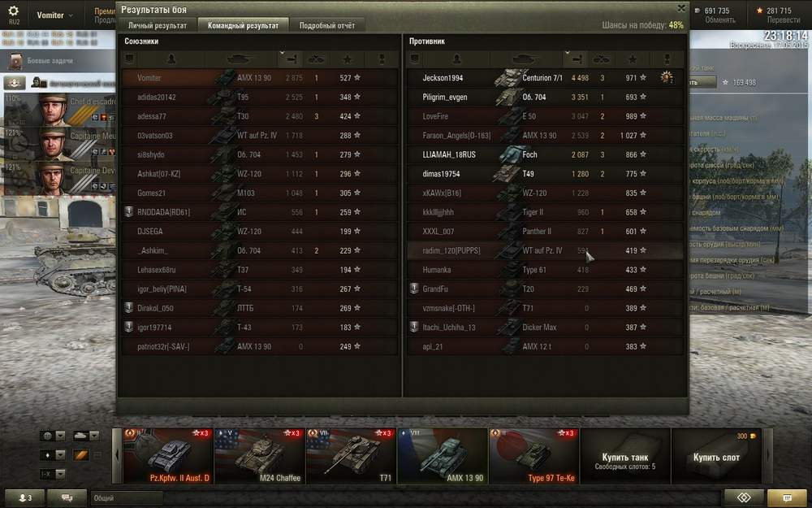The image size is (812, 508).
Task: Click the Купить танк button
Action: [x=625, y=456]
